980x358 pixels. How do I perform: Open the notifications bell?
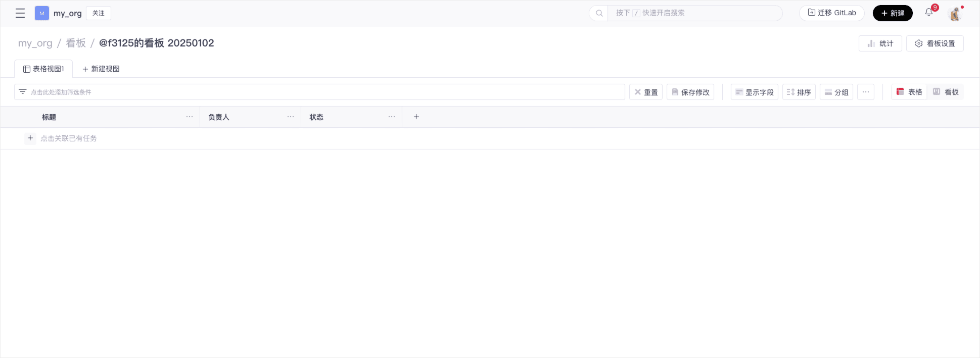coord(929,13)
